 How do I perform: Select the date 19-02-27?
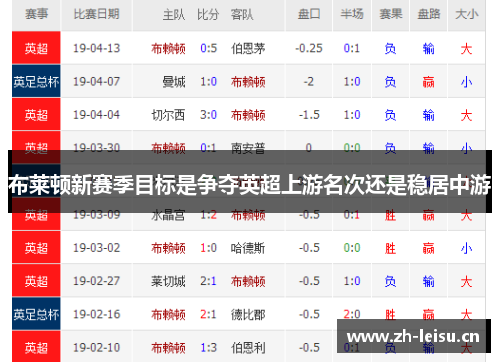[x=96, y=281]
